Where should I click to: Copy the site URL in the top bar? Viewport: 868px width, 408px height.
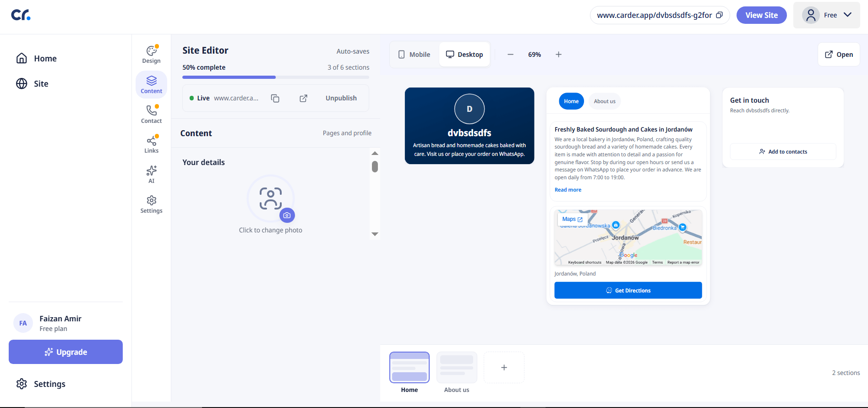720,15
